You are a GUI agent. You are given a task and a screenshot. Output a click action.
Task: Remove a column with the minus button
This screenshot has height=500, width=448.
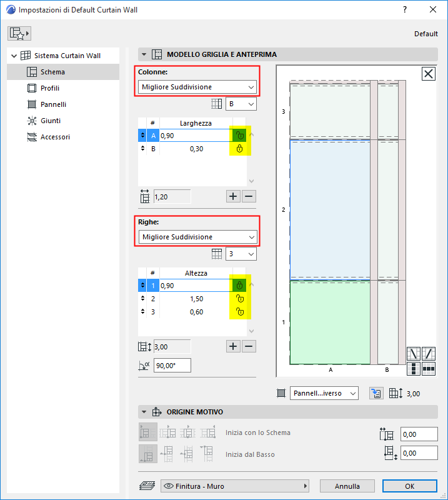[249, 196]
